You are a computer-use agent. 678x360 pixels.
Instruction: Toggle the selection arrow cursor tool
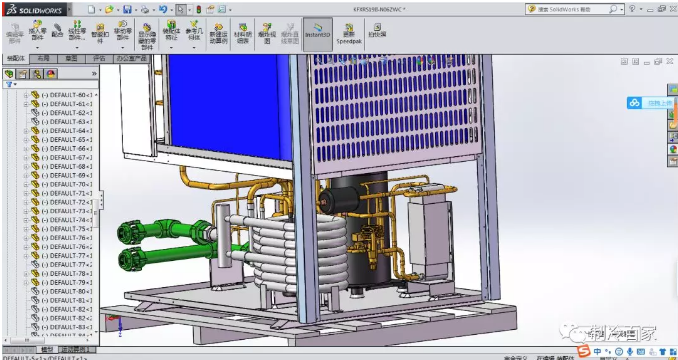click(181, 9)
